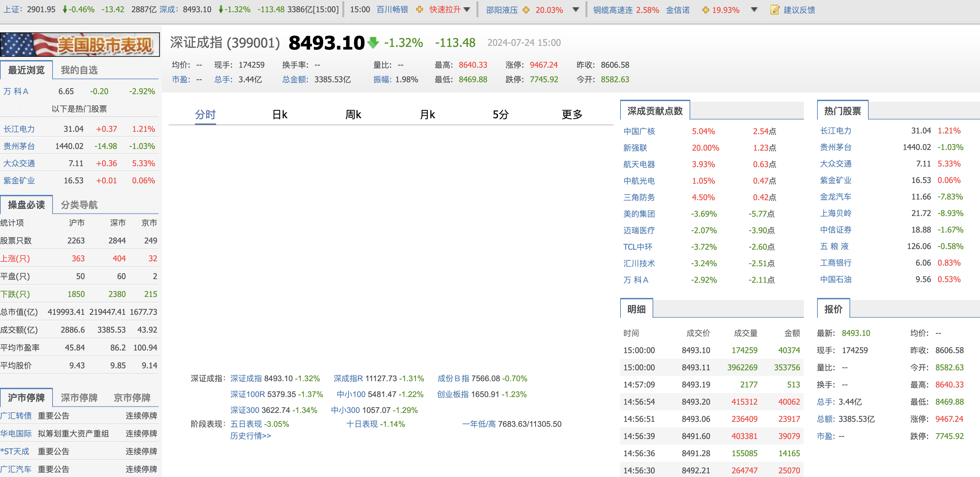Select the 沪市停牌 tab
This screenshot has height=477, width=980.
26,397
